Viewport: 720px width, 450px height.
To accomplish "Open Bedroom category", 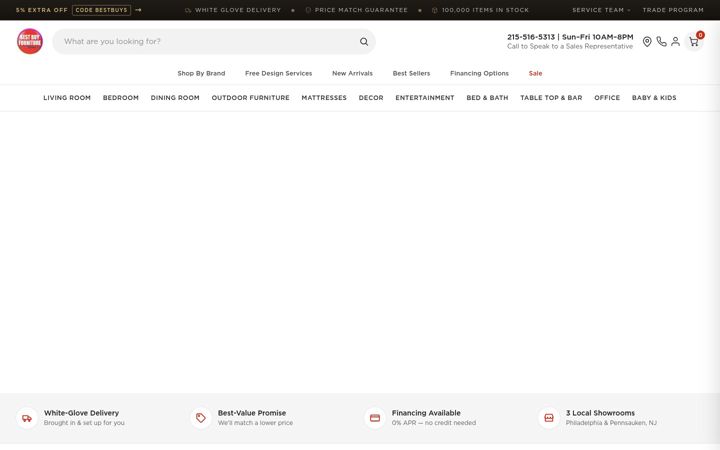I will (x=121, y=98).
